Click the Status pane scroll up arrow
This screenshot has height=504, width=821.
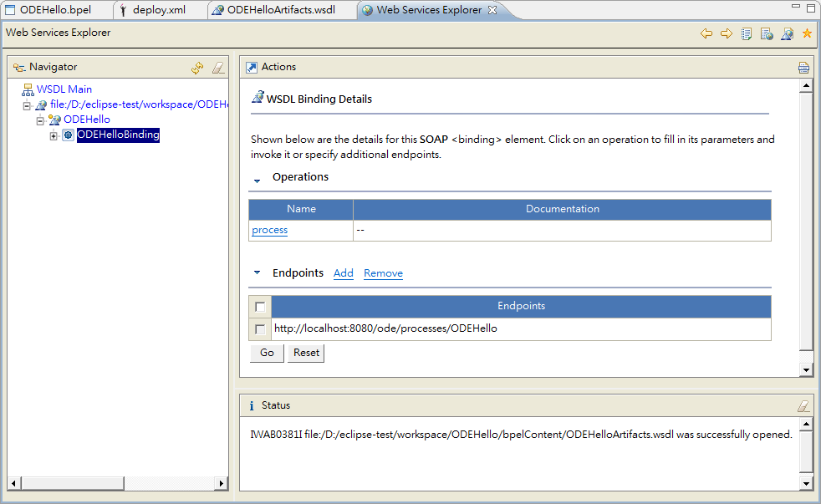click(x=806, y=424)
